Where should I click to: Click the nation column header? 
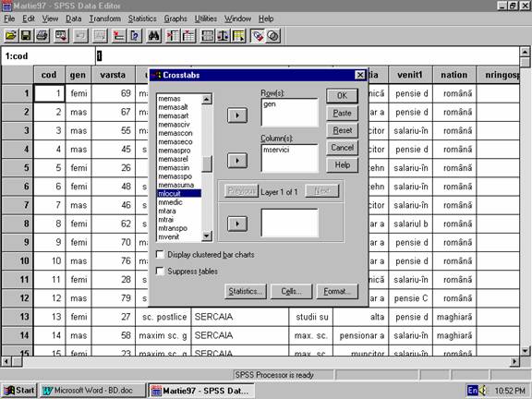tap(454, 75)
